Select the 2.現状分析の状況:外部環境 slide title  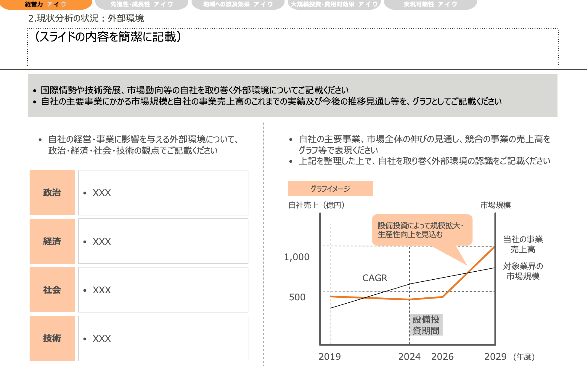(86, 18)
